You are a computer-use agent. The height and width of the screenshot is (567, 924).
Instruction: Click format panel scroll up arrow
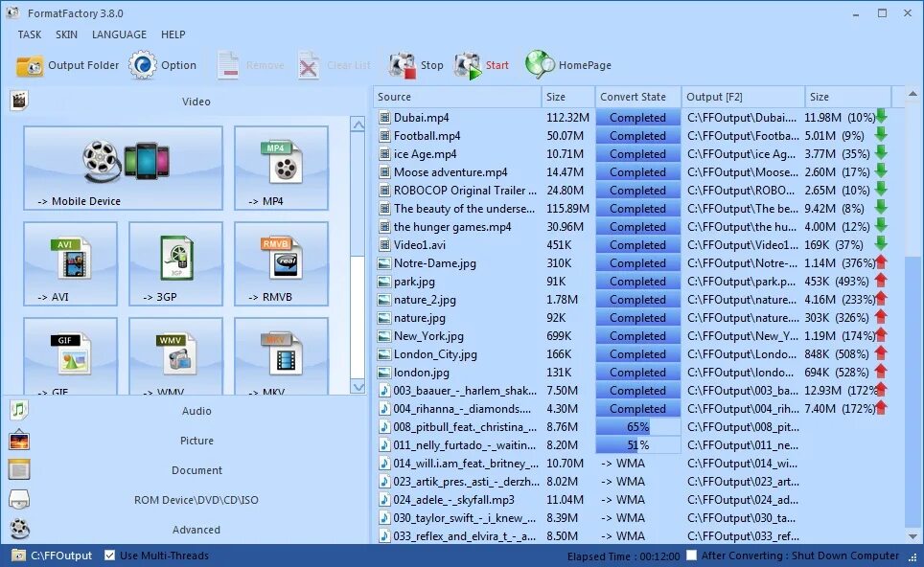pos(358,125)
